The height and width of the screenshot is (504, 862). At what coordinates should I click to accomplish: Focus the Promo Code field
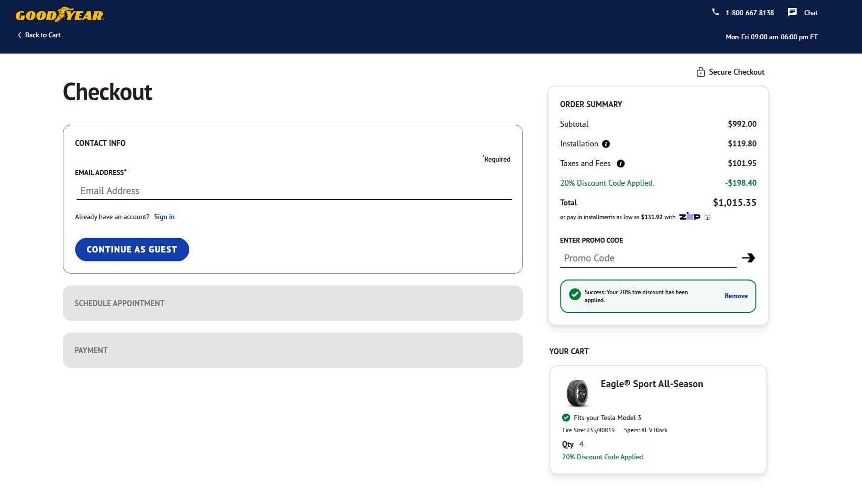(x=647, y=258)
